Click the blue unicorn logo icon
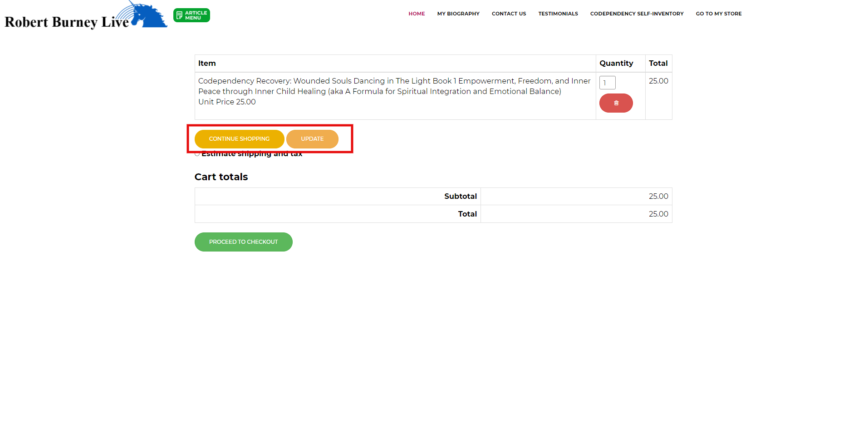 tap(148, 15)
